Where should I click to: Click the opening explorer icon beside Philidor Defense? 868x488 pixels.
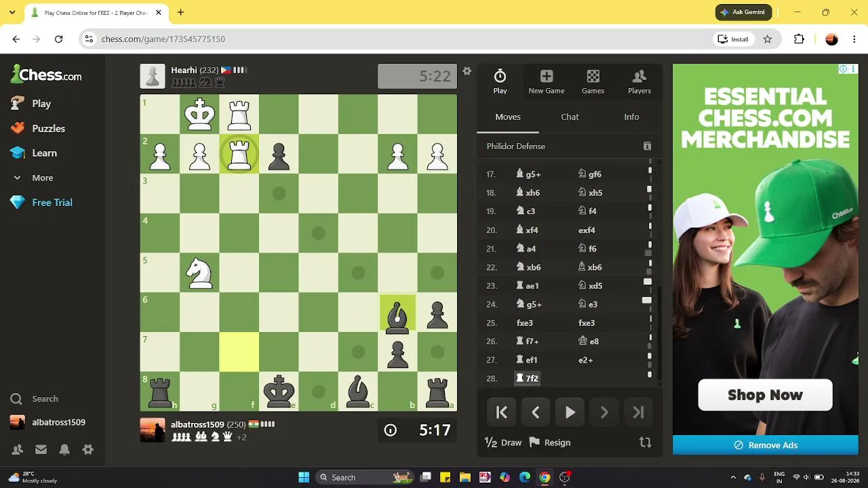click(647, 146)
